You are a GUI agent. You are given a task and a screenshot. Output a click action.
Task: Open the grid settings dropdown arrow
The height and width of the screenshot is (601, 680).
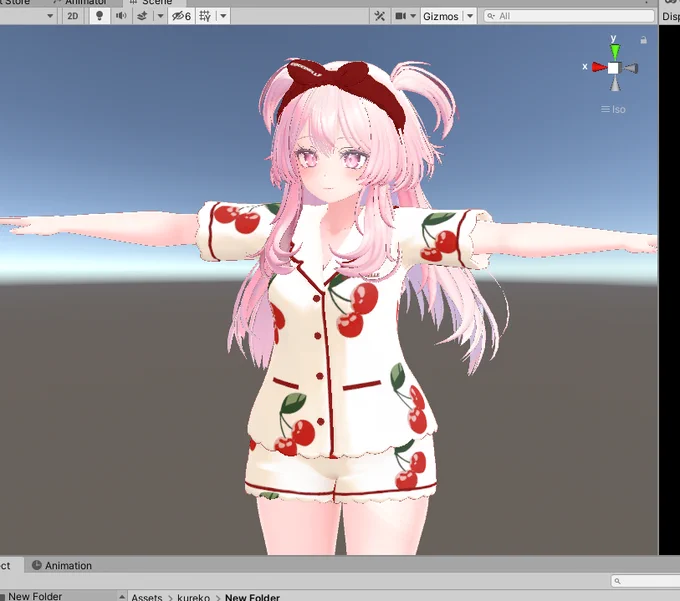pos(223,16)
